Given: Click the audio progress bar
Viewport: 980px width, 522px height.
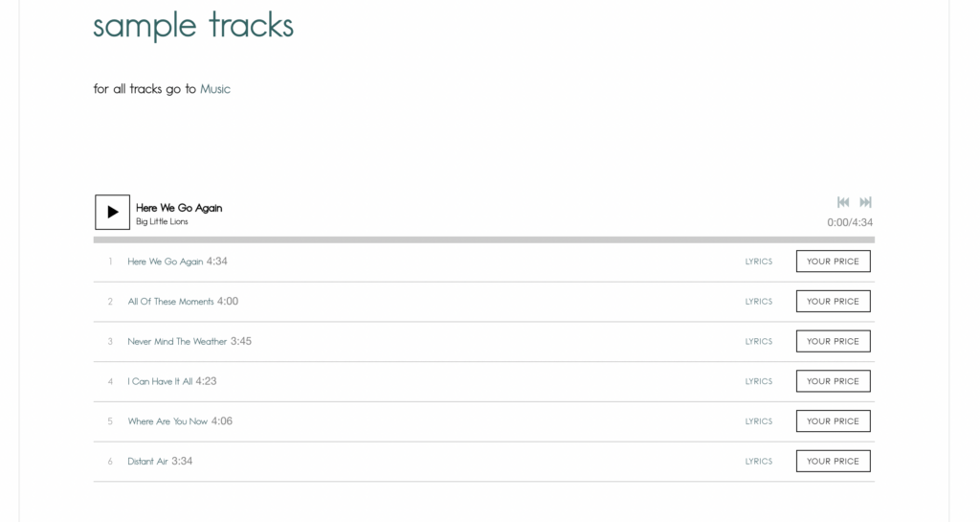Looking at the screenshot, I should (483, 239).
